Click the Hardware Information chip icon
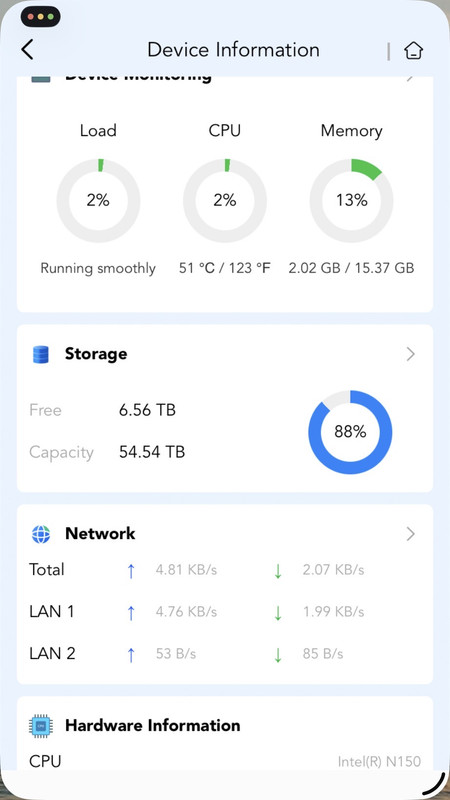Screen dimensions: 450x800 pyautogui.click(x=41, y=726)
